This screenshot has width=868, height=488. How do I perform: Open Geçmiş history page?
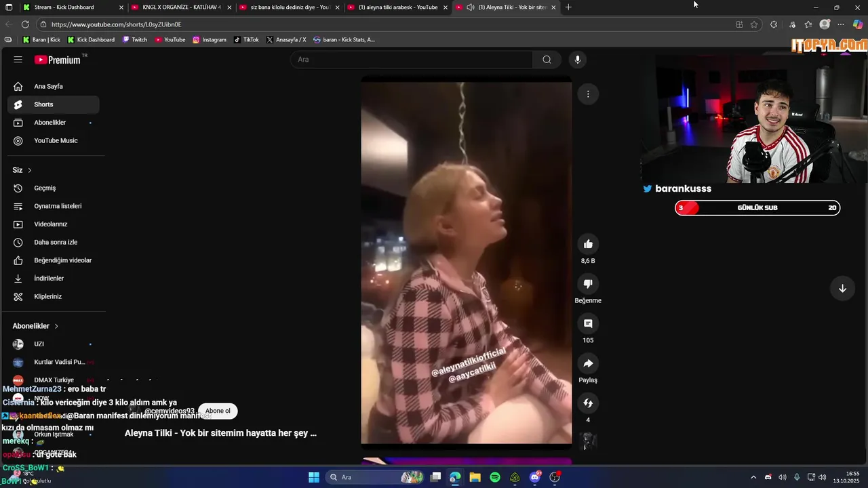[54, 188]
